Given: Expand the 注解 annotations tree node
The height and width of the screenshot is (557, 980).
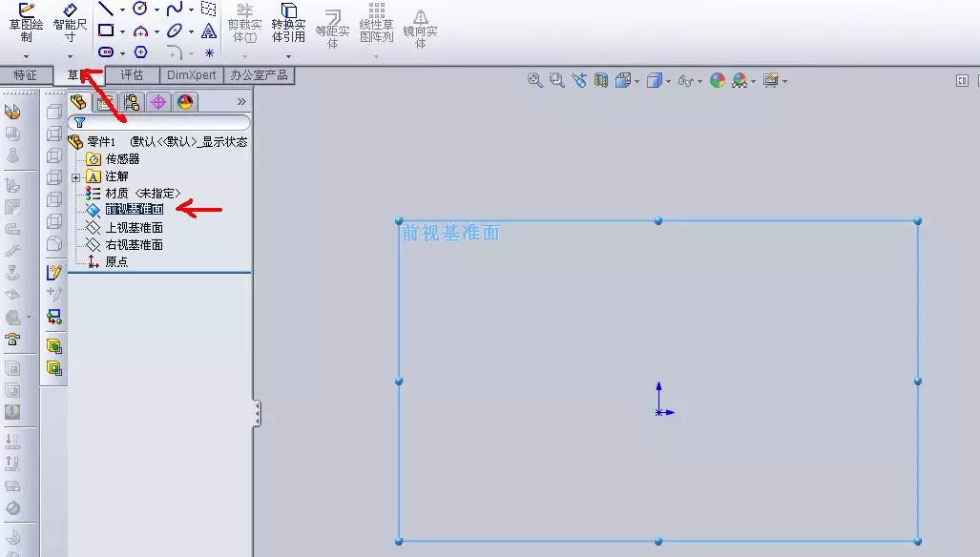Looking at the screenshot, I should point(75,177).
